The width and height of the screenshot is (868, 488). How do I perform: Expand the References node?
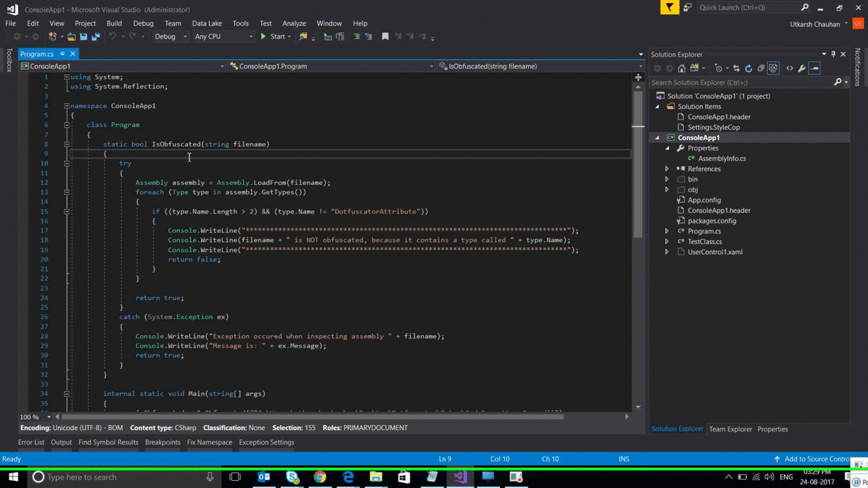(666, 169)
